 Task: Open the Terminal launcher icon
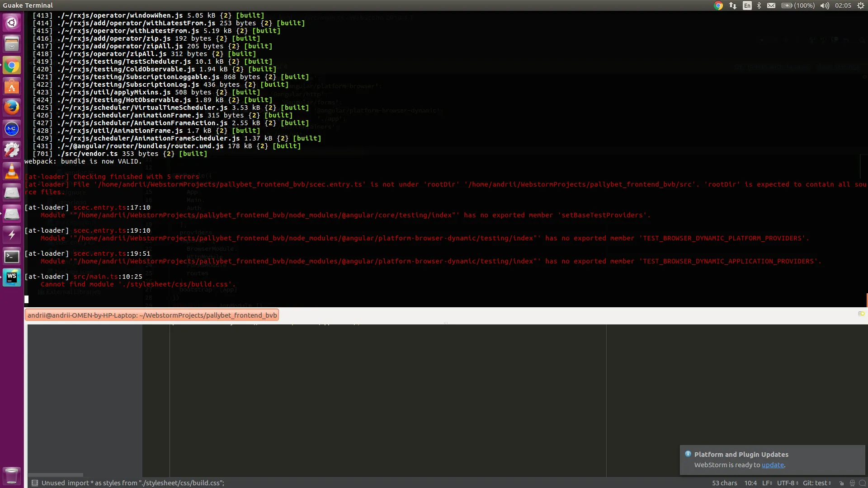click(12, 257)
